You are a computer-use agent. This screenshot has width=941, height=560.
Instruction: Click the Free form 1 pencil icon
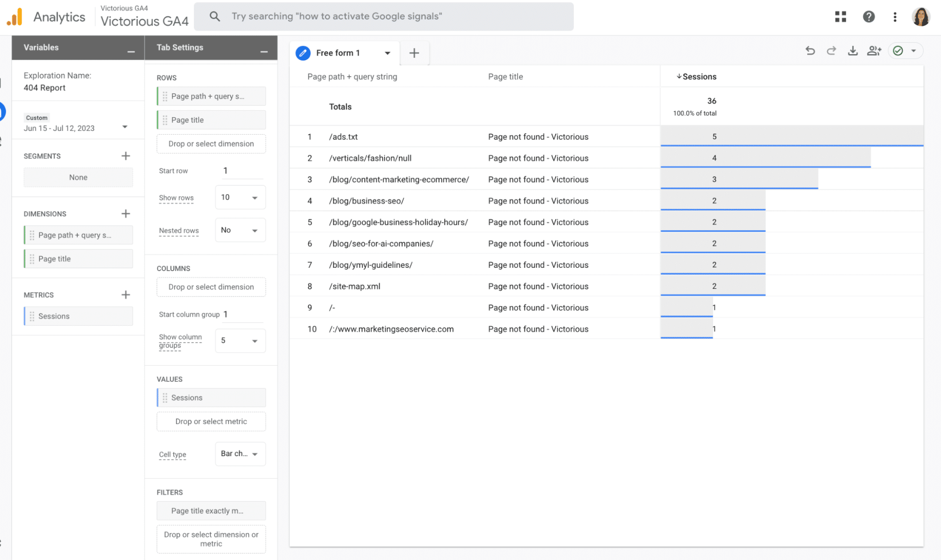tap(303, 53)
